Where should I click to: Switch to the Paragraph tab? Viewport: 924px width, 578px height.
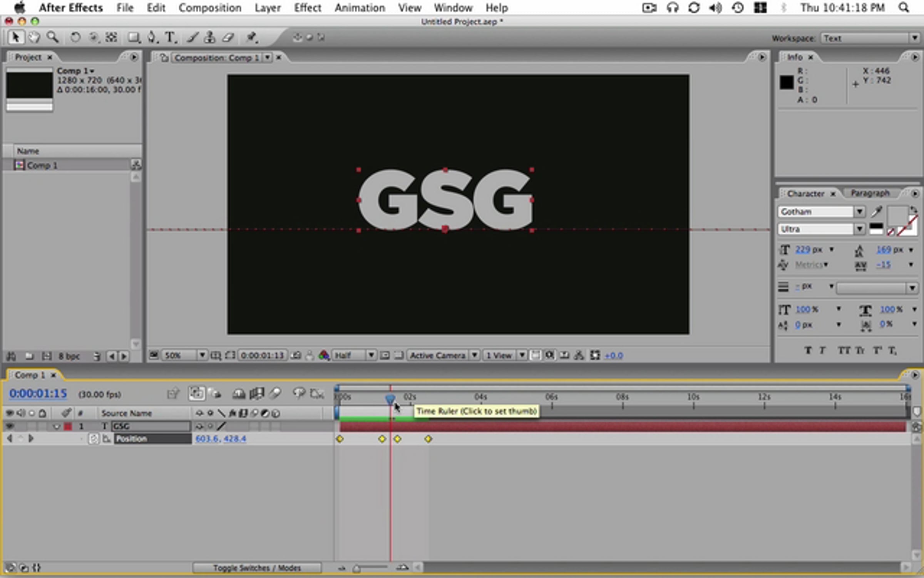(x=870, y=193)
